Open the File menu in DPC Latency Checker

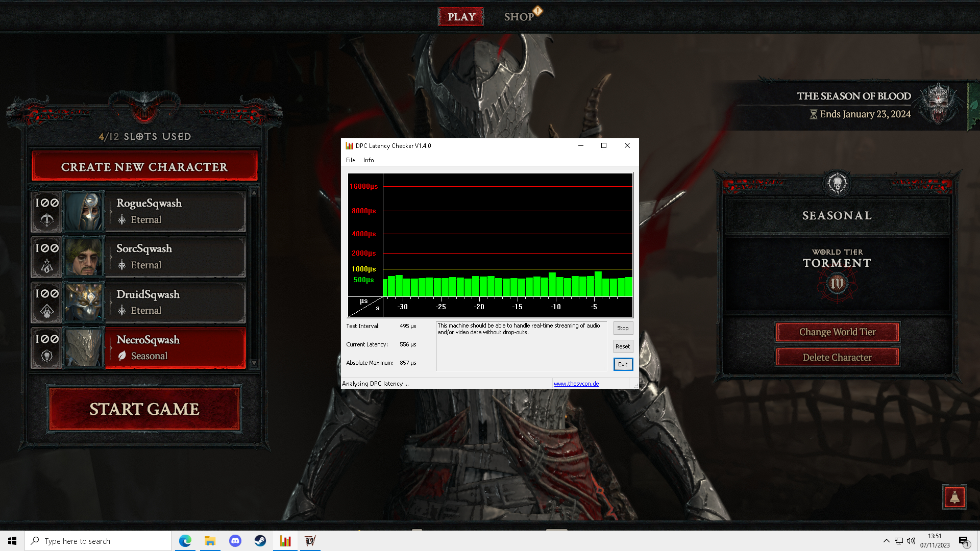point(350,160)
